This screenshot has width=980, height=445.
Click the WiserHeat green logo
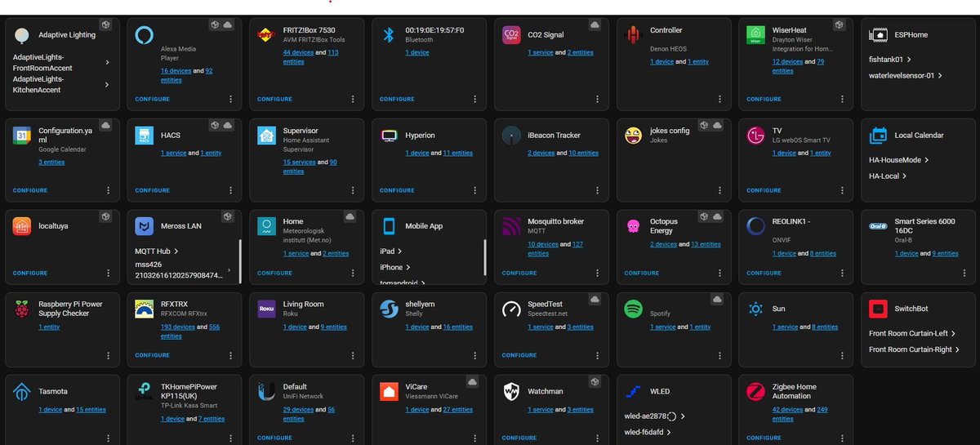tap(756, 35)
